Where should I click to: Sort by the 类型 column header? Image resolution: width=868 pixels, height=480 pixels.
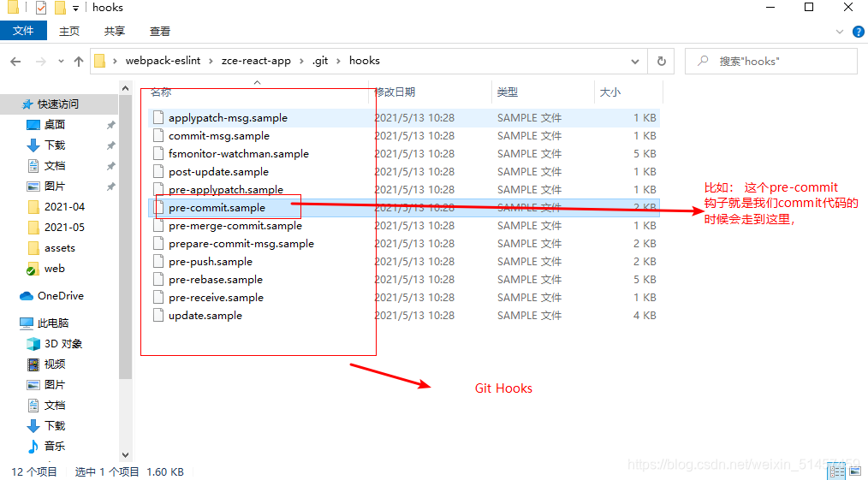pyautogui.click(x=508, y=92)
